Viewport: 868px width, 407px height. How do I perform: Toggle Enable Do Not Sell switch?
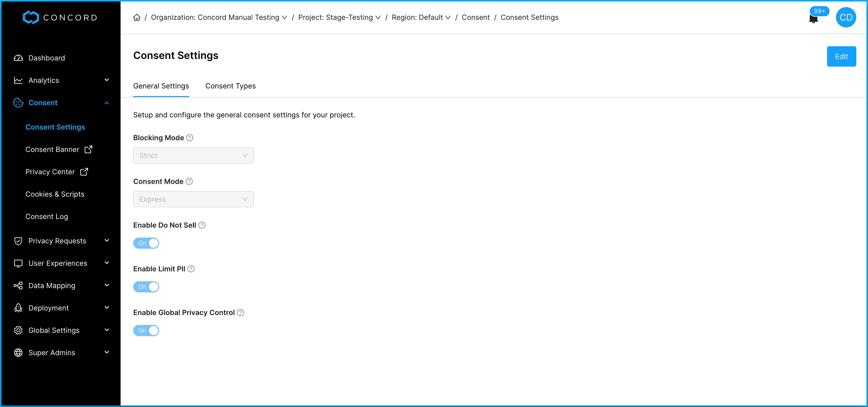tap(146, 243)
